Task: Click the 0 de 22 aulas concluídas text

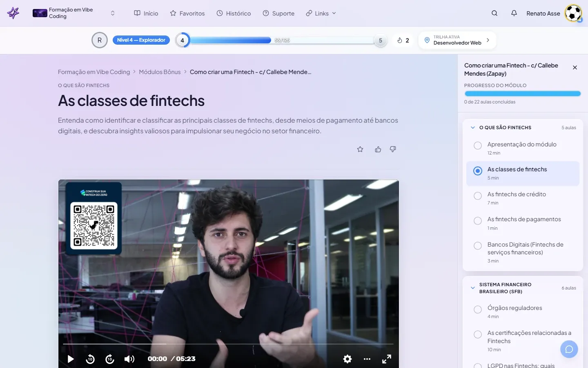Action: pyautogui.click(x=490, y=102)
